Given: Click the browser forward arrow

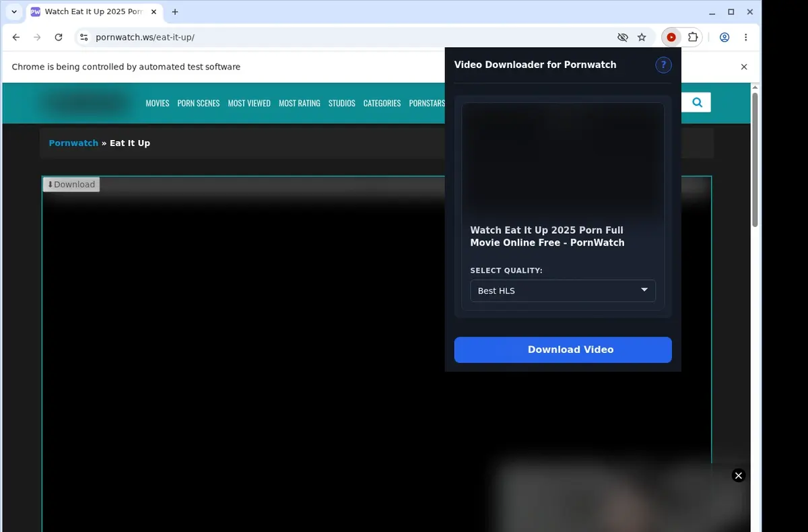Looking at the screenshot, I should 37,38.
